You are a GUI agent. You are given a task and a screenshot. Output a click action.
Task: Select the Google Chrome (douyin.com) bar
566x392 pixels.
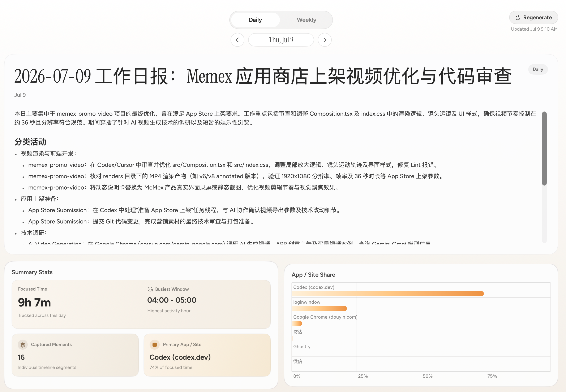pyautogui.click(x=297, y=323)
